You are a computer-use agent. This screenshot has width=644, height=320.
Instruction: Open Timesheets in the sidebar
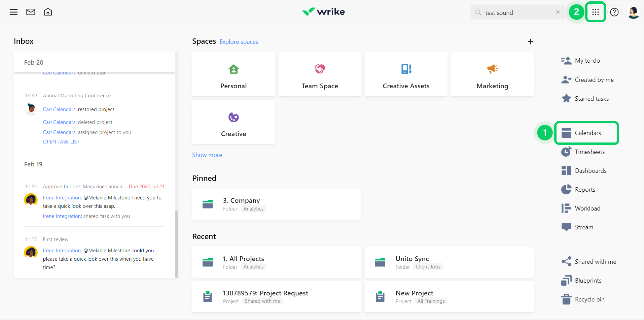click(589, 152)
